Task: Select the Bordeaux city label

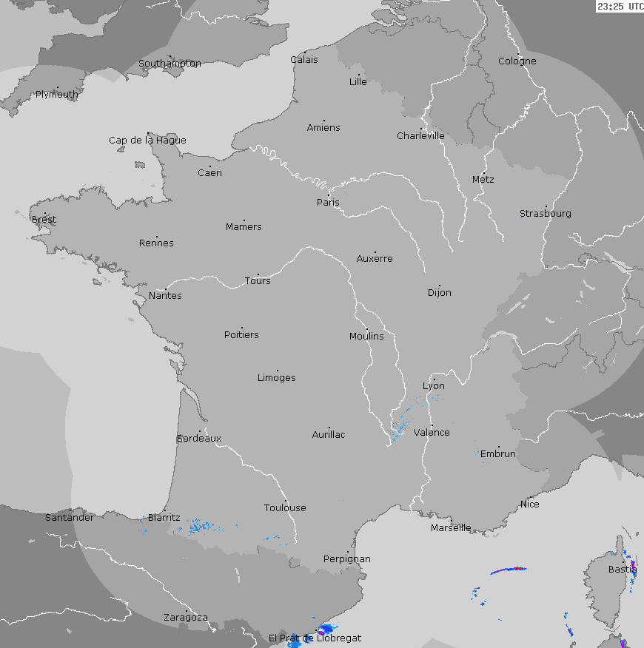Action: (x=198, y=439)
